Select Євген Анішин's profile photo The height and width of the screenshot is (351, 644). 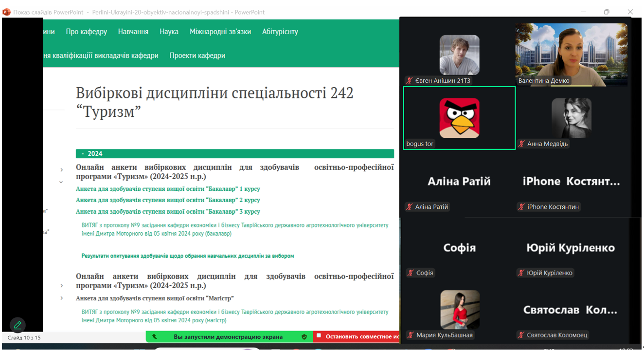(459, 55)
